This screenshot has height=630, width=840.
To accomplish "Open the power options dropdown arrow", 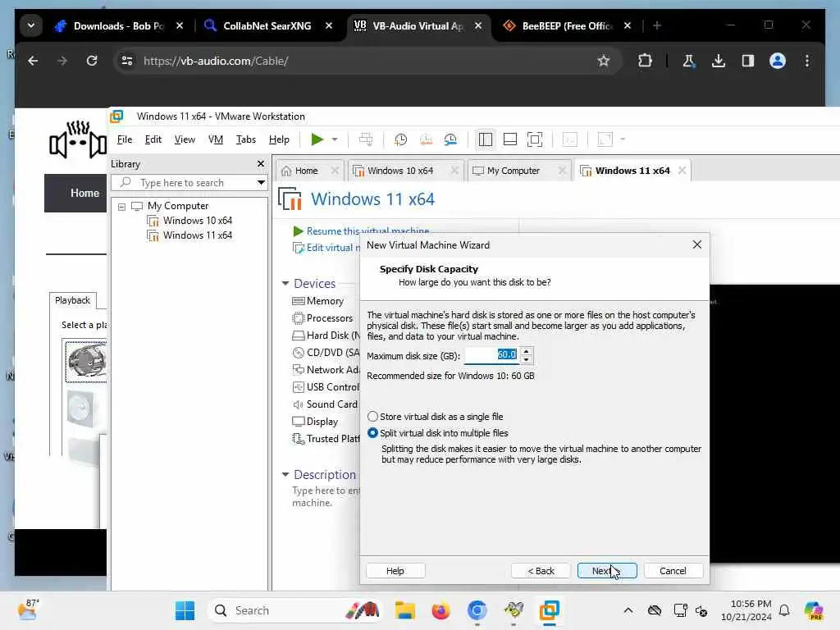I will [x=335, y=139].
